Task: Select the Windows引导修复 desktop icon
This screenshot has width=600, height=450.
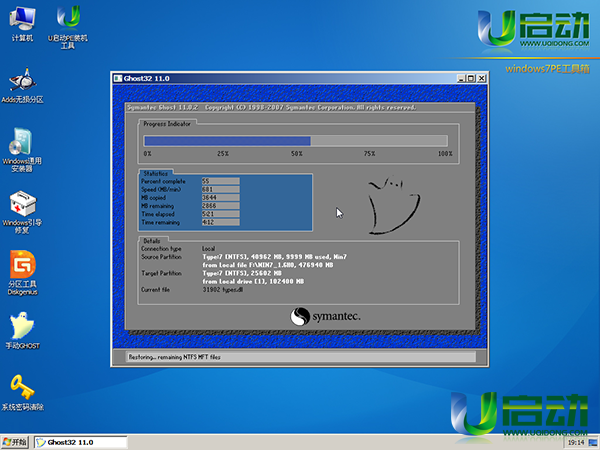Action: 22,212
